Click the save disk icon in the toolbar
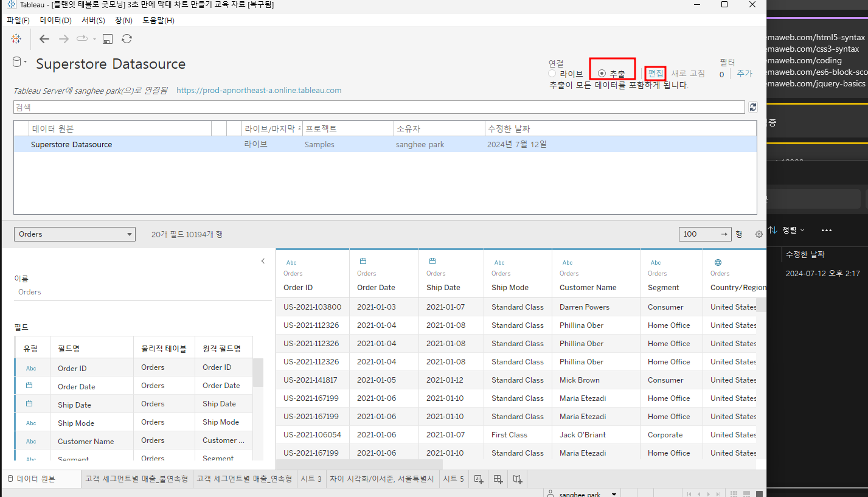868x497 pixels. tap(108, 39)
